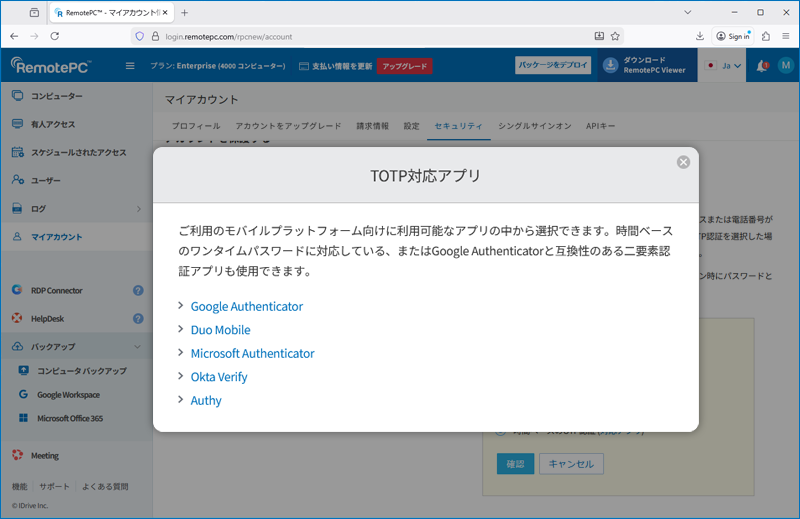Switch to プロフィール tab
The image size is (800, 519).
point(196,126)
